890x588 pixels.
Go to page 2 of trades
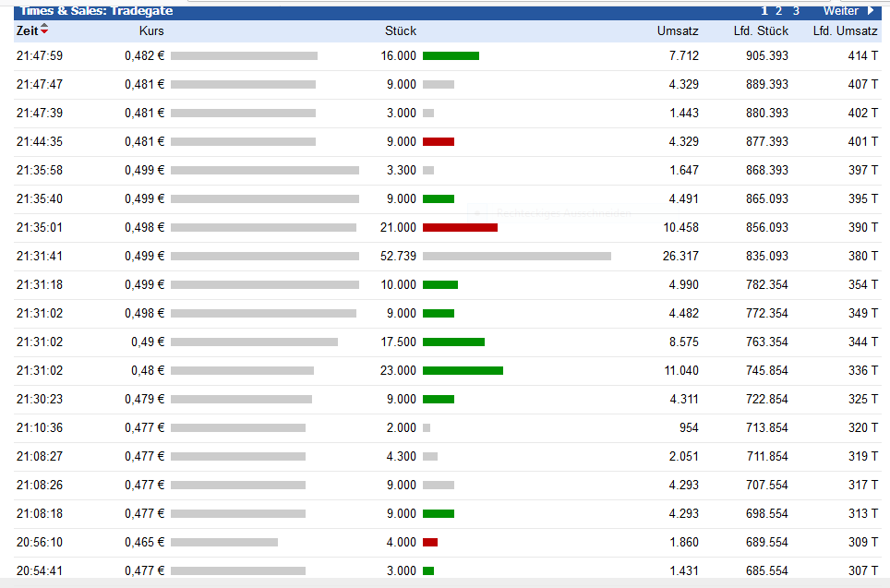point(779,11)
